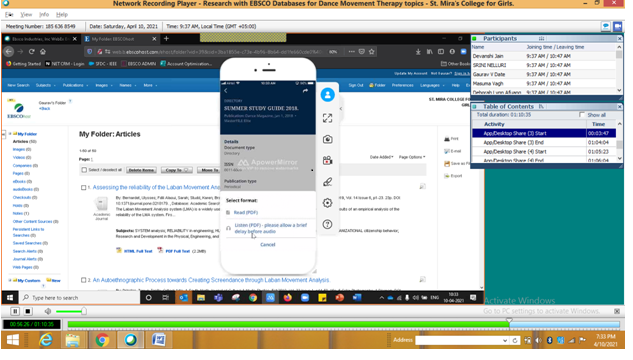The width and height of the screenshot is (633, 360).
Task: Open Autoethnographic Process article title
Action: [211, 280]
